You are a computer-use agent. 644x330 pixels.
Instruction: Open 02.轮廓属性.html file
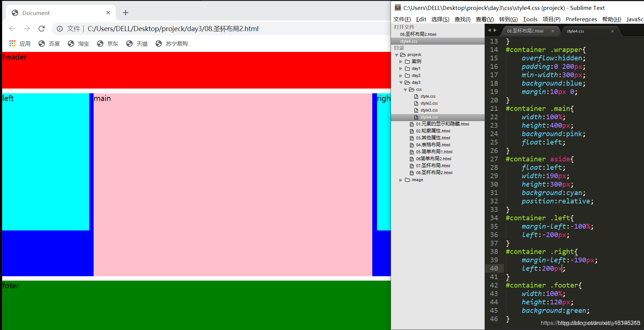433,131
